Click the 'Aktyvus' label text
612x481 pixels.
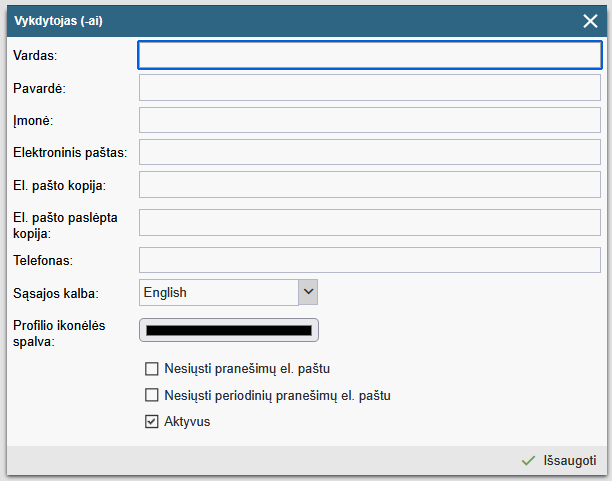[x=187, y=422]
